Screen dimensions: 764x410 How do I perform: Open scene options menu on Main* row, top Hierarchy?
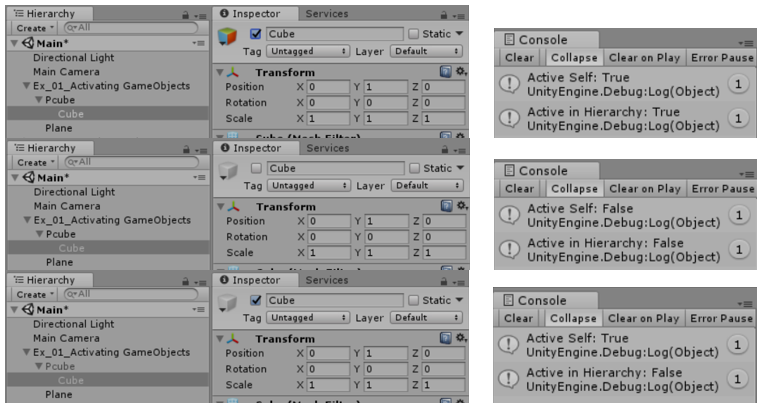coord(198,43)
